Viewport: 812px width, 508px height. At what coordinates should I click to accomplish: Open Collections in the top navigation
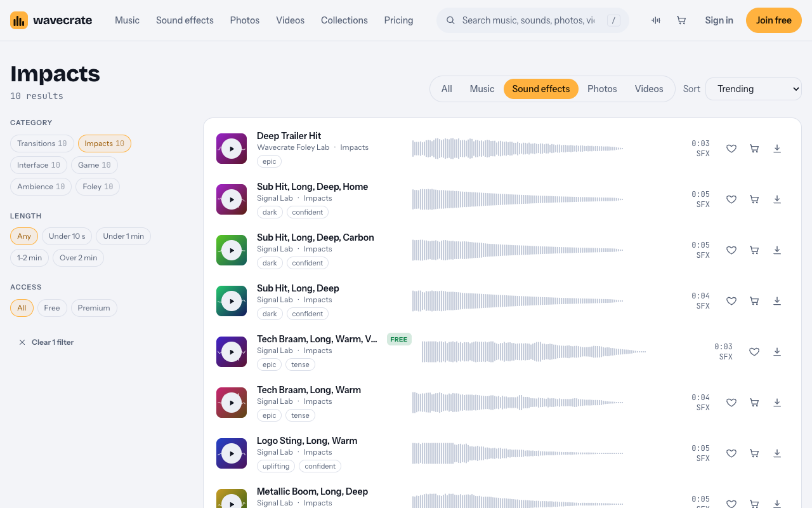[344, 20]
